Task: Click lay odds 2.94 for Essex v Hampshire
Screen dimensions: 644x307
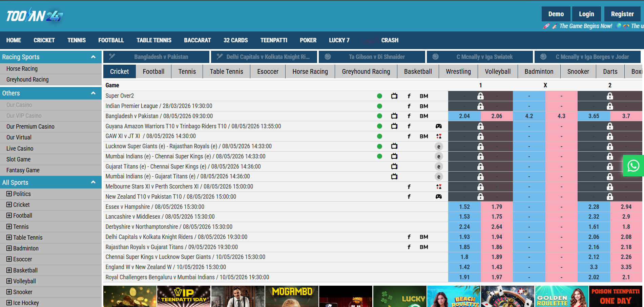Action: (626, 207)
